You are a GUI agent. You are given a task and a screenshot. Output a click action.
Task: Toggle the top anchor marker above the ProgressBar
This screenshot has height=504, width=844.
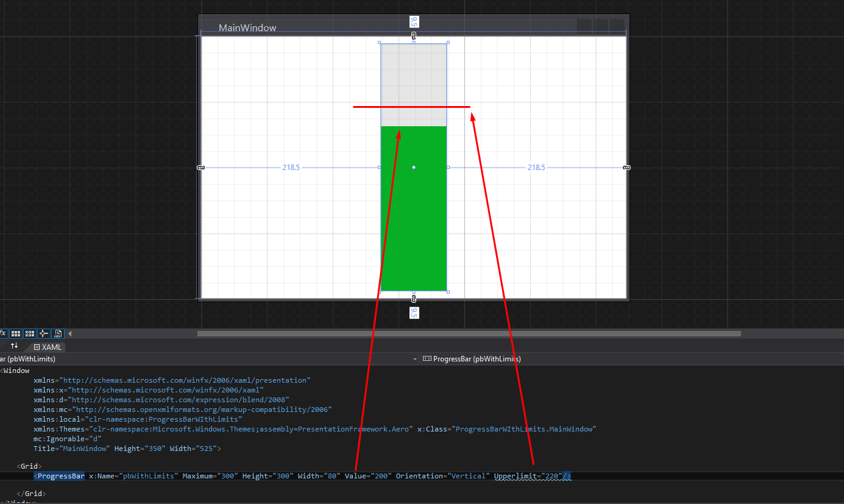click(x=414, y=35)
